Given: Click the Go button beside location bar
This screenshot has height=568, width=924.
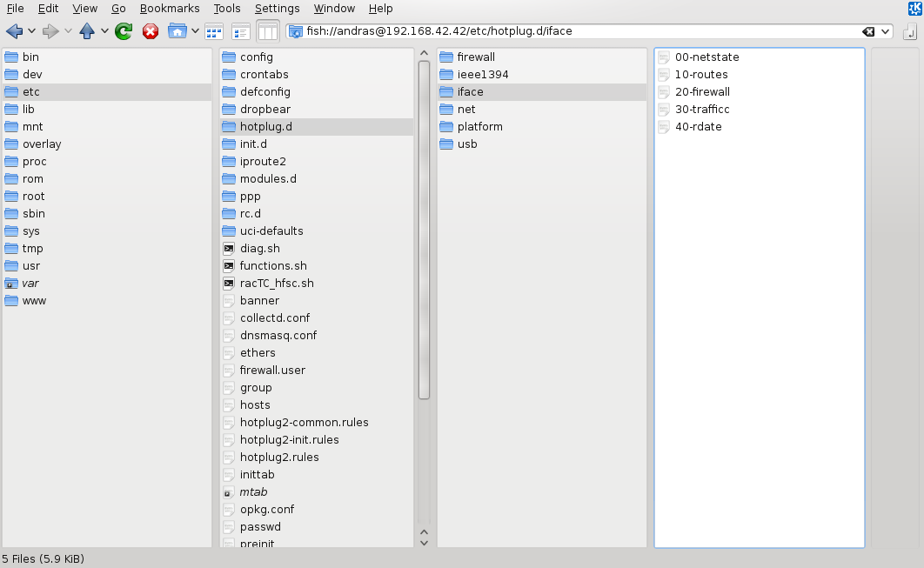Looking at the screenshot, I should pyautogui.click(x=910, y=32).
